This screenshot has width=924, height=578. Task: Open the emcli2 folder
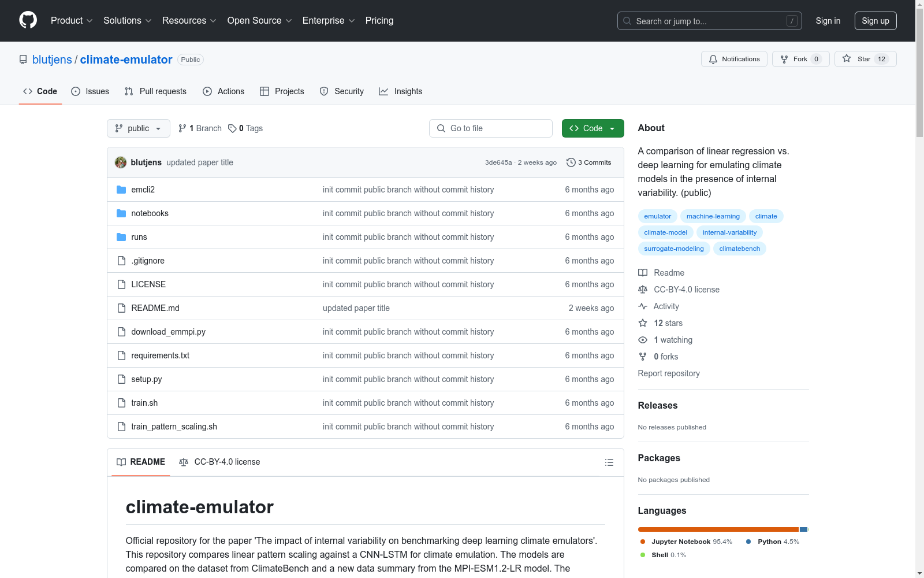pos(143,190)
